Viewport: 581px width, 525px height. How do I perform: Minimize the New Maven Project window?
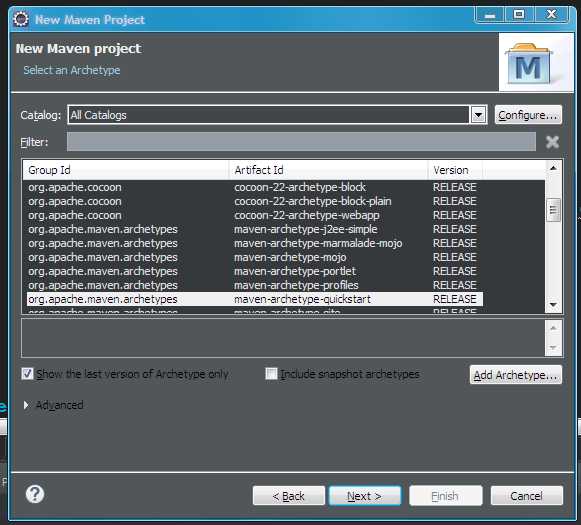tap(490, 15)
